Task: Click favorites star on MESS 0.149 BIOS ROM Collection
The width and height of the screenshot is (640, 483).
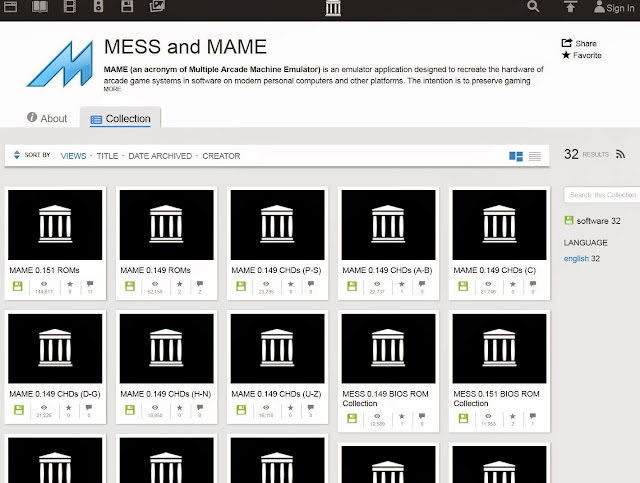Action: coord(402,416)
